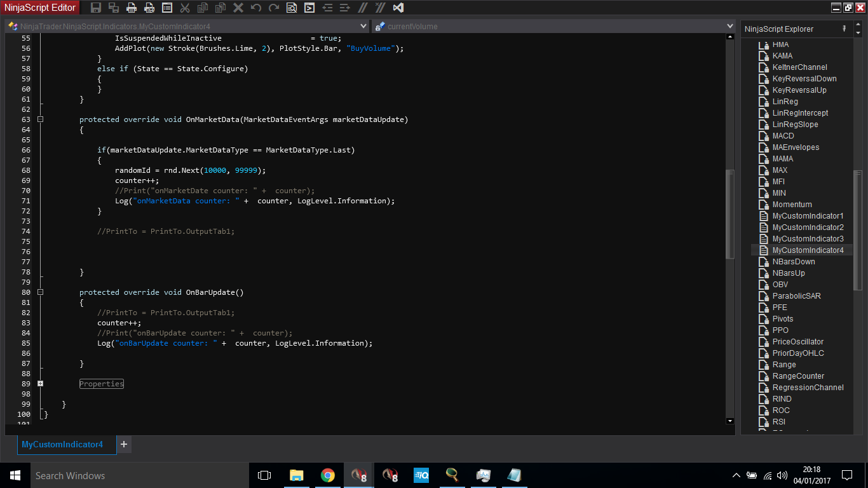Select PriceOscillator in explorer

point(797,342)
